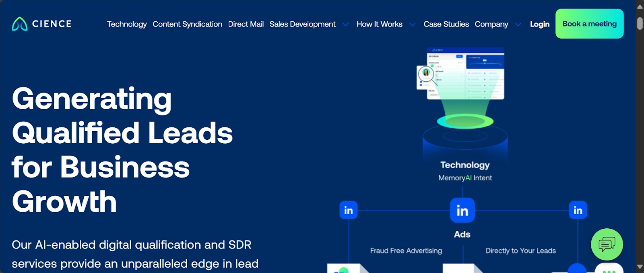The width and height of the screenshot is (644, 273).
Task: Open the Sales Development menu item
Action: coord(303,24)
